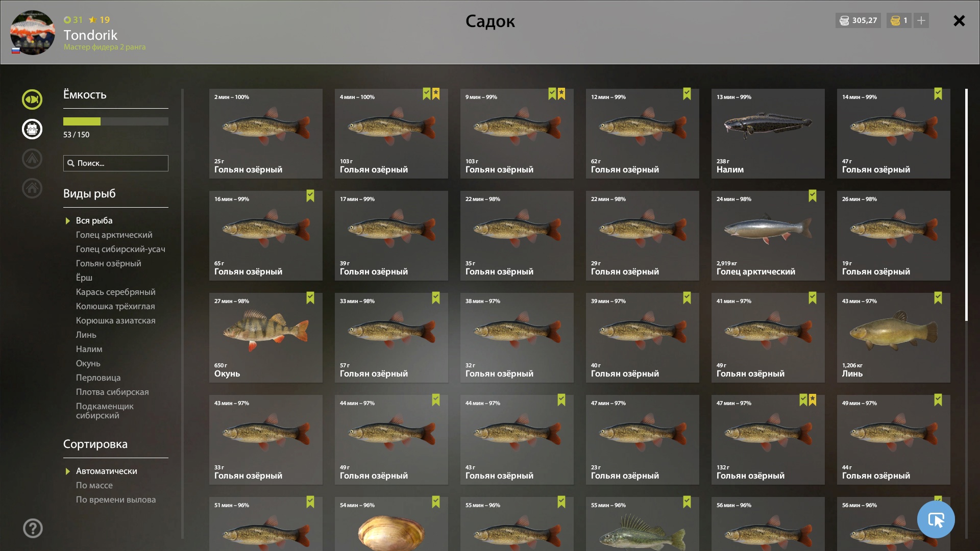980x551 pixels.
Task: Click the plus icon to add gold
Action: (921, 20)
